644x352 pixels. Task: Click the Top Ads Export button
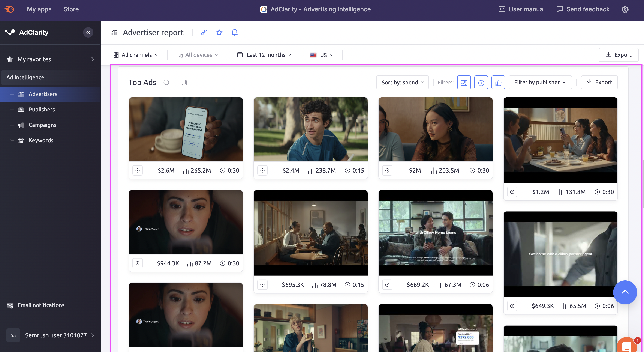pos(599,82)
